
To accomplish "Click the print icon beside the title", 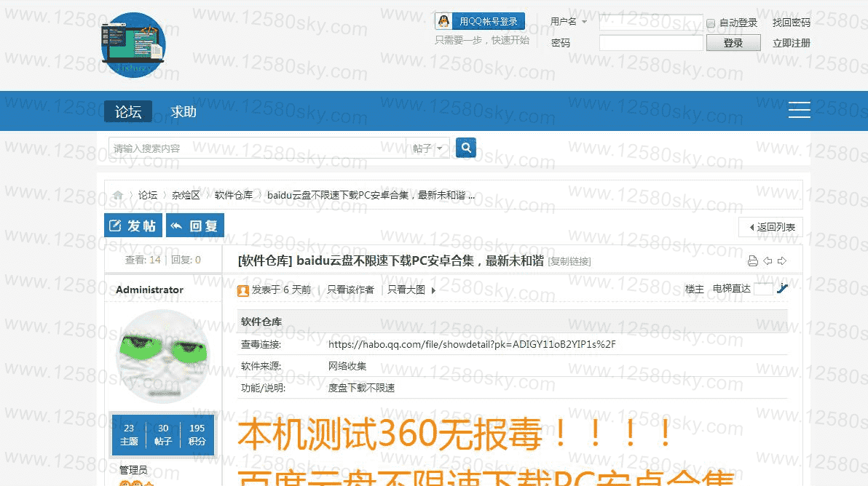I will tap(753, 261).
